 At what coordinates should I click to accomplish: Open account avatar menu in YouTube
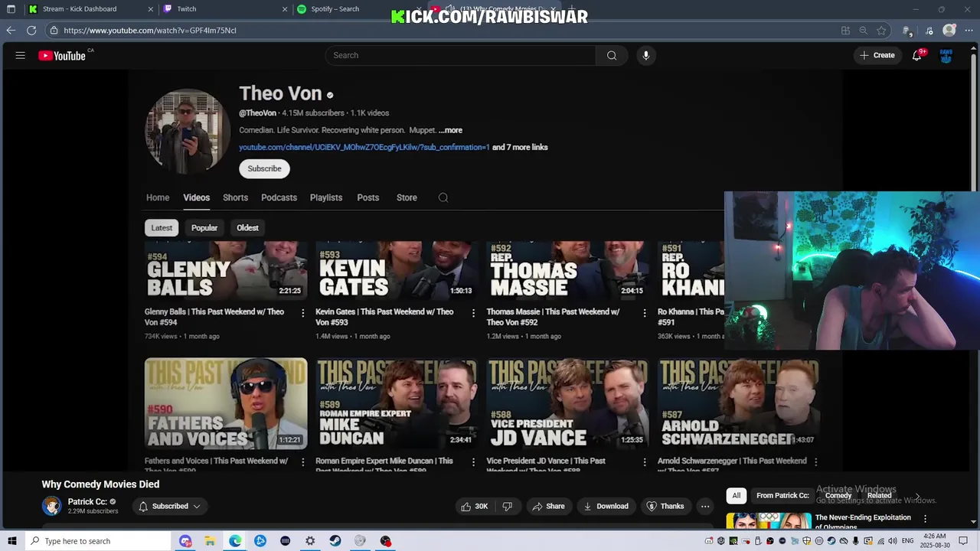(946, 55)
